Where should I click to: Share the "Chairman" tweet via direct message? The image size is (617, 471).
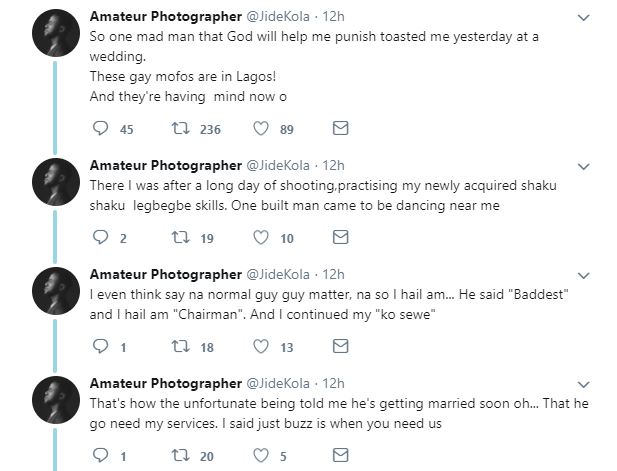(x=340, y=346)
